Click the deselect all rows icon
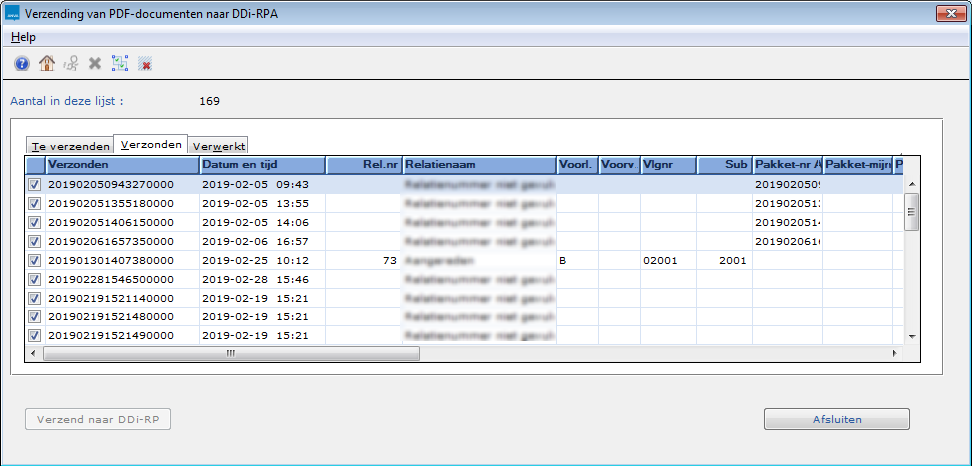The height and width of the screenshot is (466, 972). coord(145,63)
